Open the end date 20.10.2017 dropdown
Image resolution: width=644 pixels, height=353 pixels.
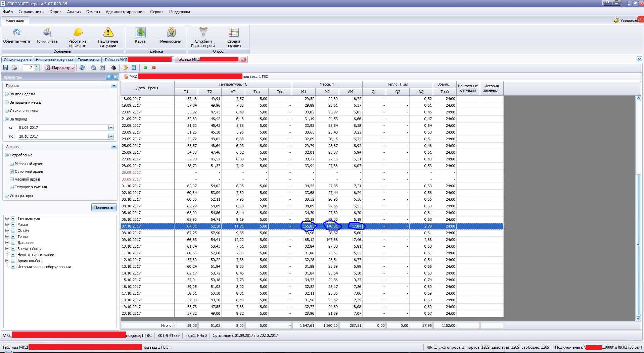click(x=111, y=136)
